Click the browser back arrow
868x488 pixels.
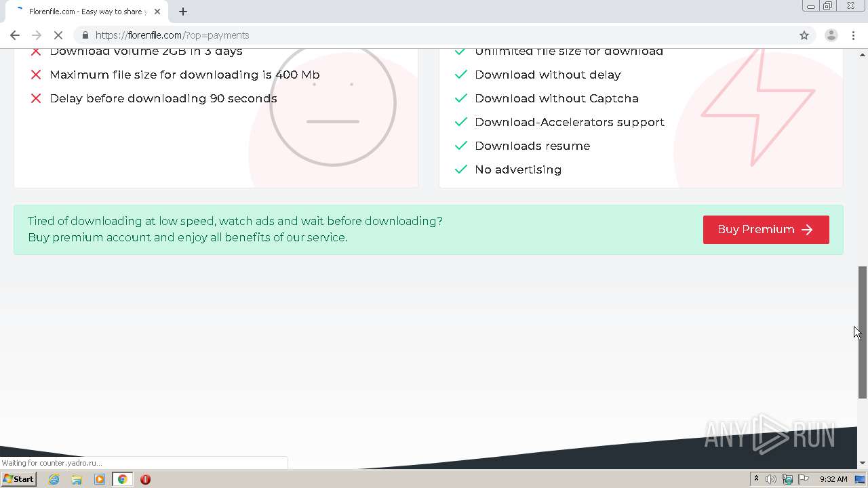click(15, 35)
